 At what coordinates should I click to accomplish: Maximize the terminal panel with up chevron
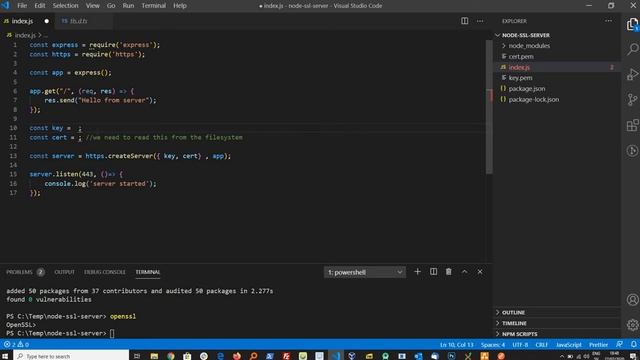coord(464,272)
